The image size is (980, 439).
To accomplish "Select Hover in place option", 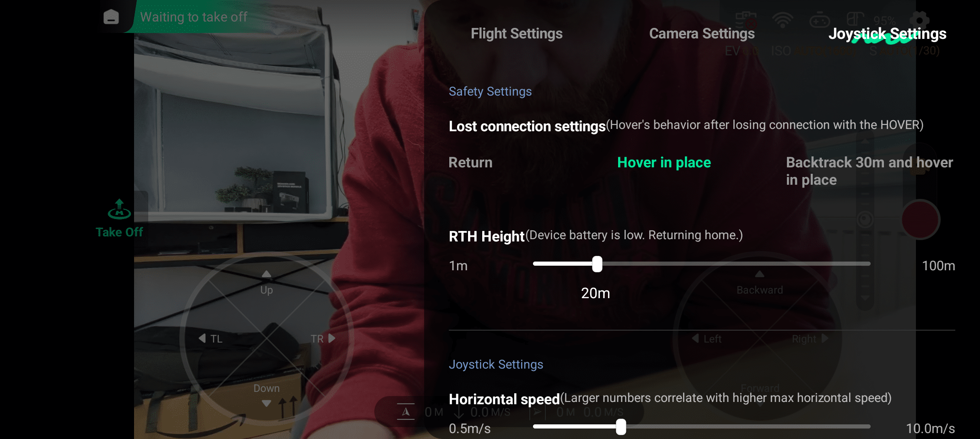I will [x=664, y=162].
